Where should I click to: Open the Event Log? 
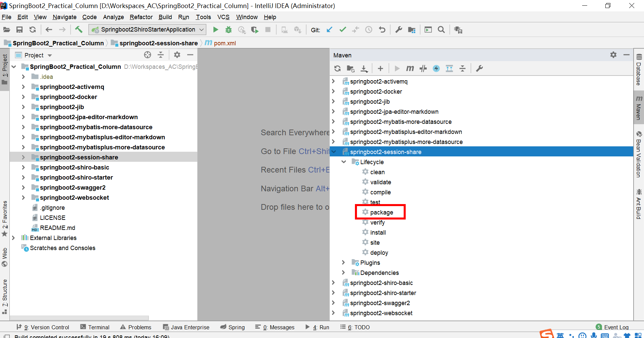click(x=612, y=327)
